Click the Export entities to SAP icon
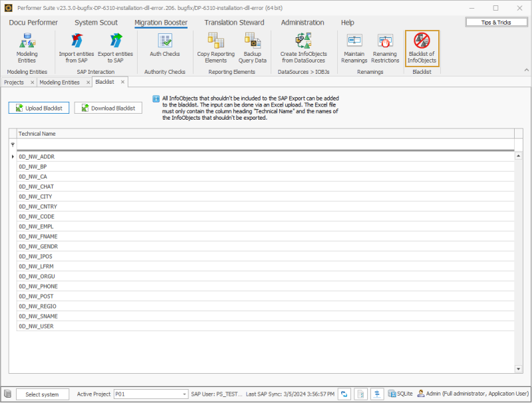Image resolution: width=532 pixels, height=403 pixels. (x=115, y=47)
